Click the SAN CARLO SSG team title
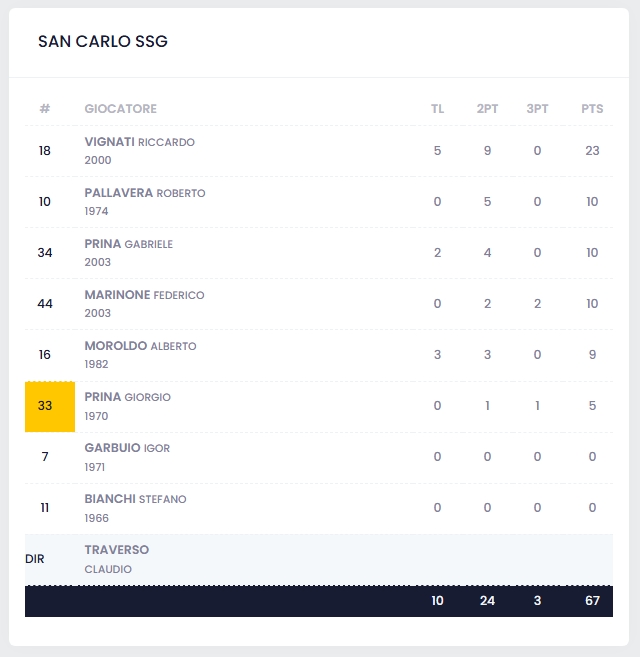Image resolution: width=640 pixels, height=657 pixels. coord(103,42)
